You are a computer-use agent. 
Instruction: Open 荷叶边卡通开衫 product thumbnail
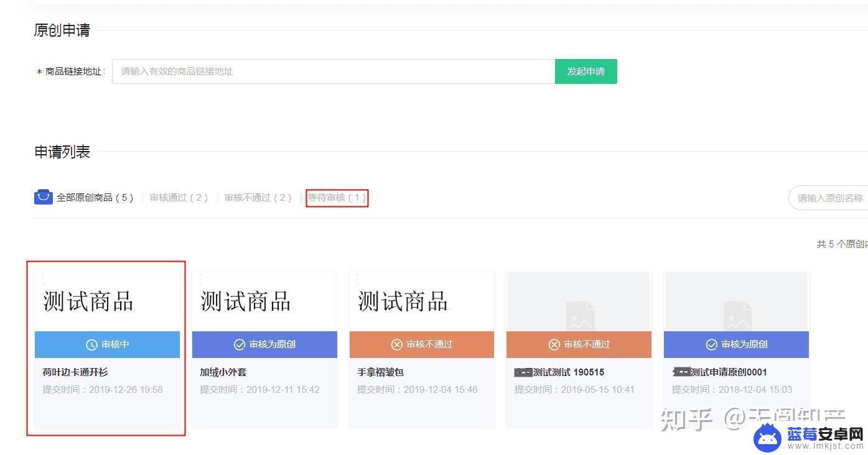(x=107, y=301)
